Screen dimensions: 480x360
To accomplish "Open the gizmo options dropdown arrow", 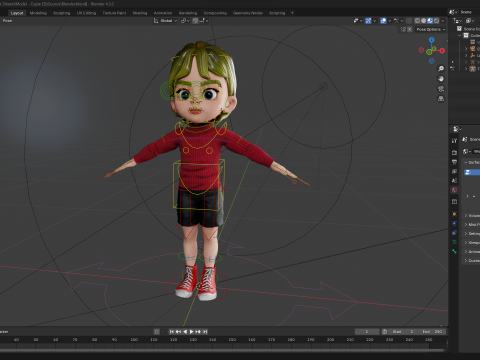I will [374, 21].
